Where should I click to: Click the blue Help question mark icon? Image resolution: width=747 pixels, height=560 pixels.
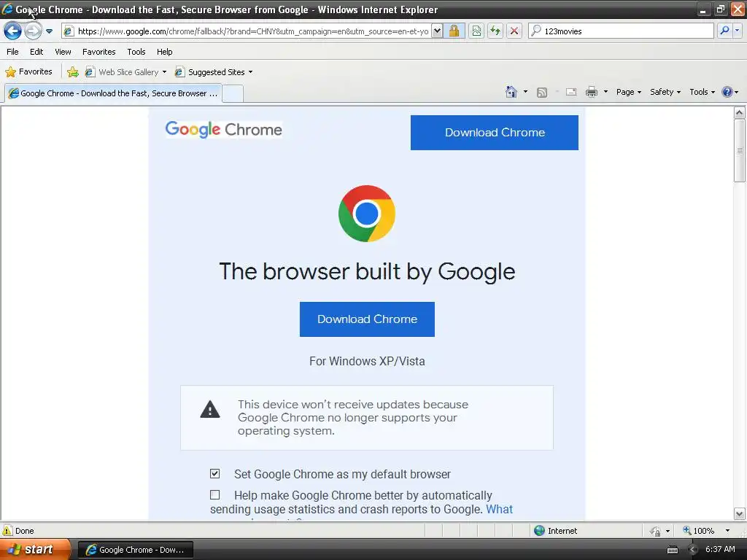pyautogui.click(x=727, y=92)
